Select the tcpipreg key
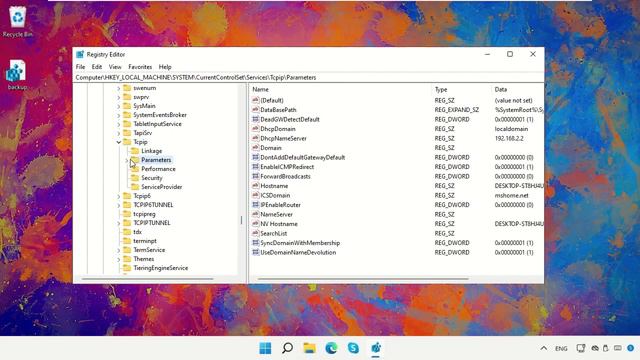The image size is (640, 360). coord(144,214)
